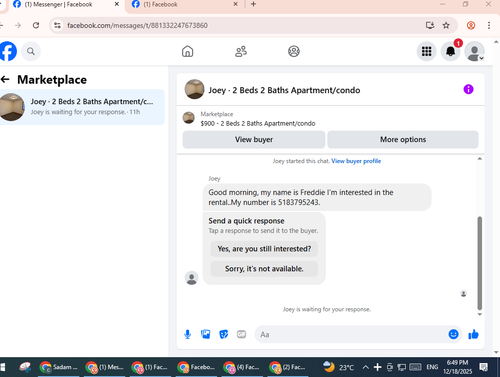Open a new browser tab
Screen dimensions: 500x377
pos(253,4)
